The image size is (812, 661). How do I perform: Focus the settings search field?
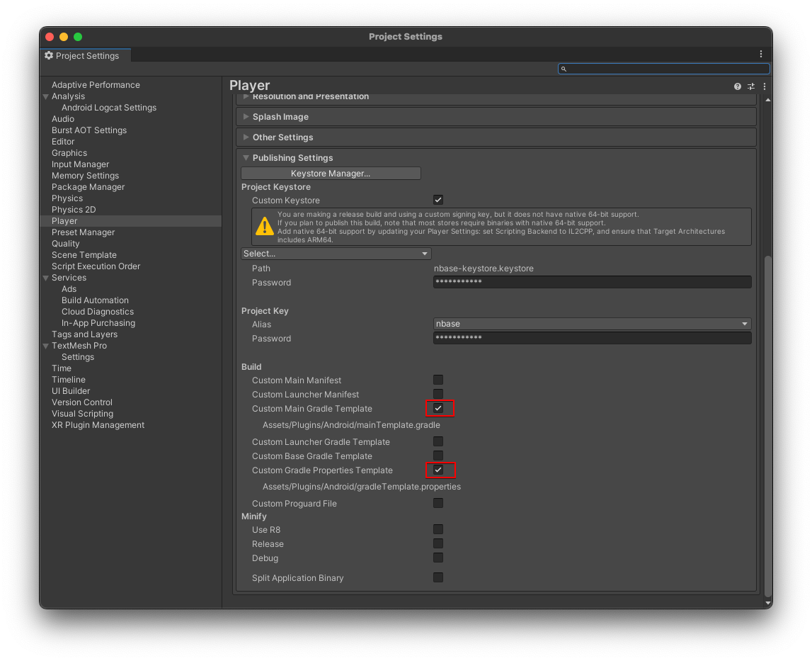coord(664,69)
